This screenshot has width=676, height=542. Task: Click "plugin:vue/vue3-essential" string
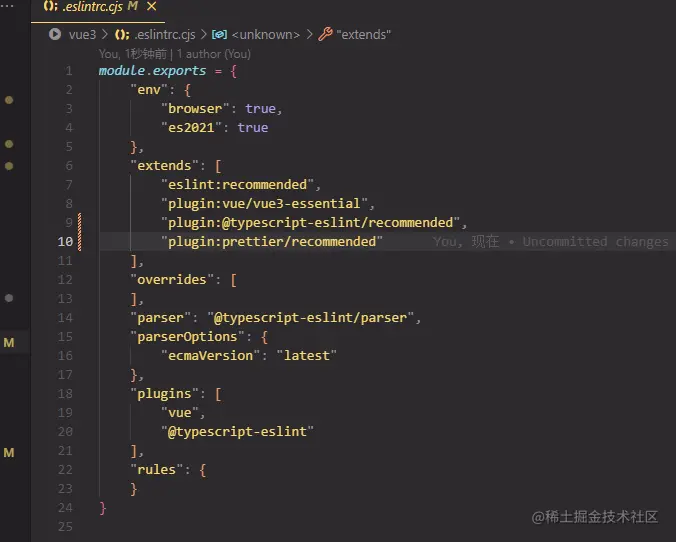coord(264,204)
